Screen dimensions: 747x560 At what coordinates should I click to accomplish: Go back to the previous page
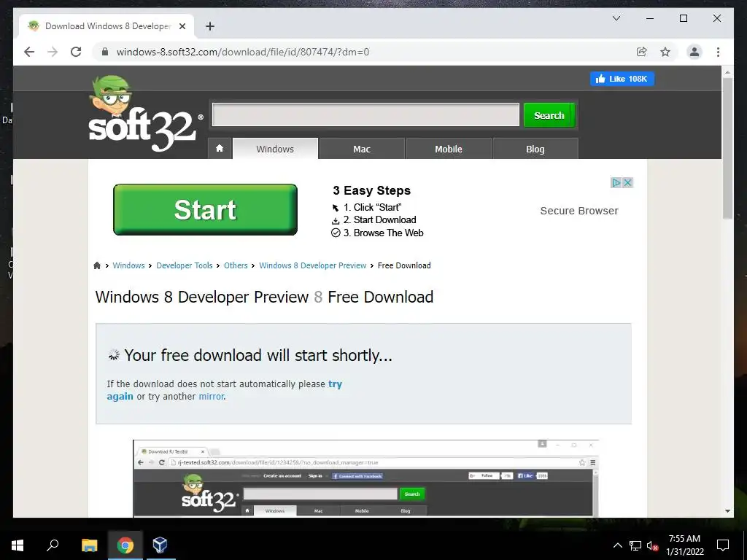29,52
